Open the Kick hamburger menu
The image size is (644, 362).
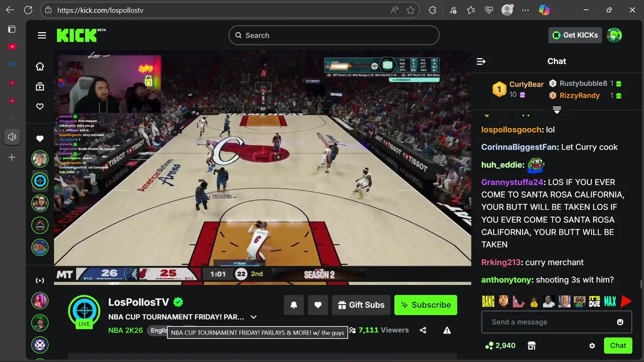pos(42,35)
